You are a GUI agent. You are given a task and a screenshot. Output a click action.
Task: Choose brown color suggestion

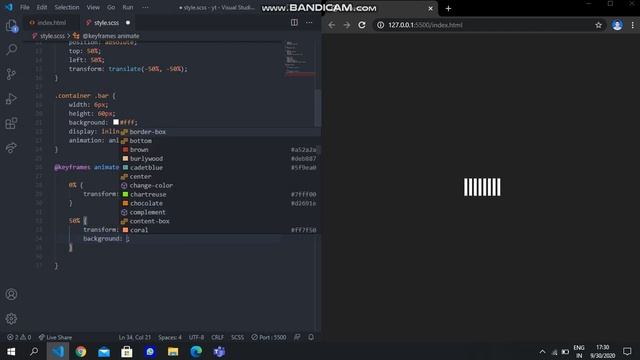pyautogui.click(x=219, y=150)
